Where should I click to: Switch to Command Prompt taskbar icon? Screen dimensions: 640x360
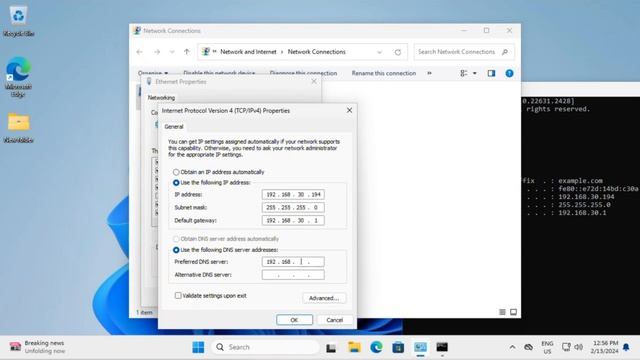click(442, 347)
